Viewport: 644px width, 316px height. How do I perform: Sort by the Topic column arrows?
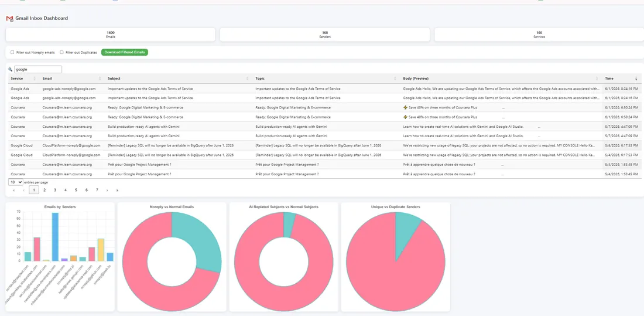click(395, 78)
